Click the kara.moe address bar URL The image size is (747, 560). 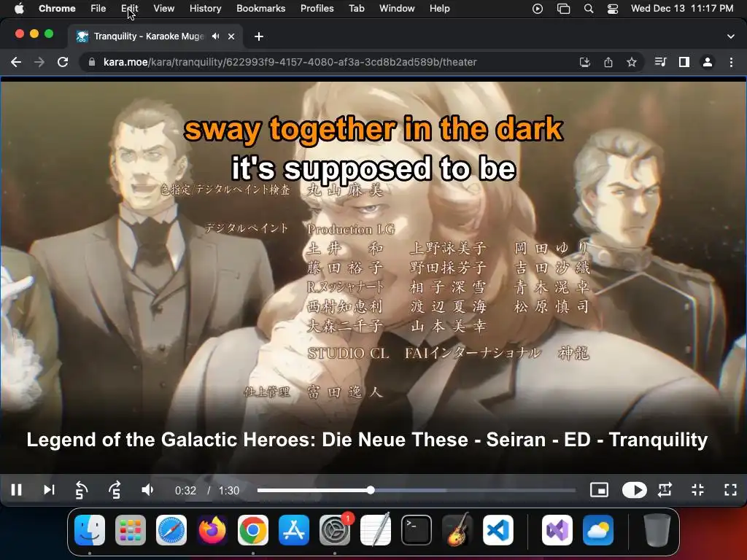click(290, 62)
